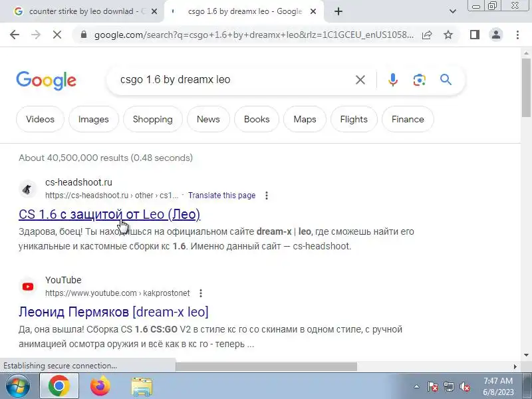The height and width of the screenshot is (399, 532).
Task: Filter results by Flights
Action: pos(354,119)
